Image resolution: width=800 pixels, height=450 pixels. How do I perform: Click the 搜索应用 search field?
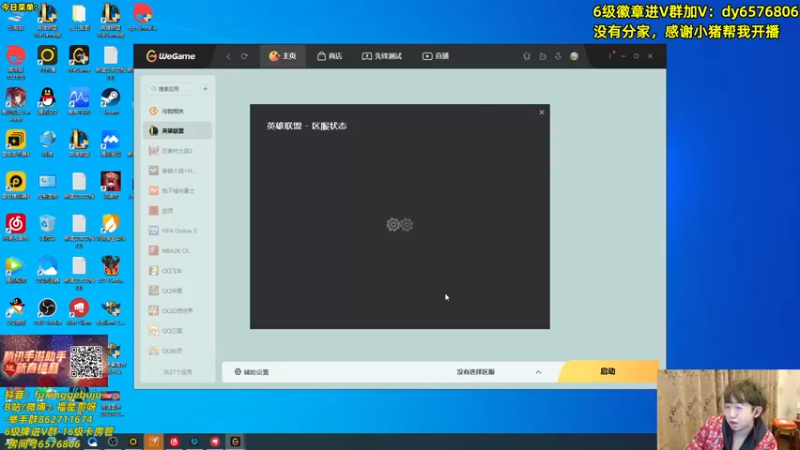click(x=172, y=89)
